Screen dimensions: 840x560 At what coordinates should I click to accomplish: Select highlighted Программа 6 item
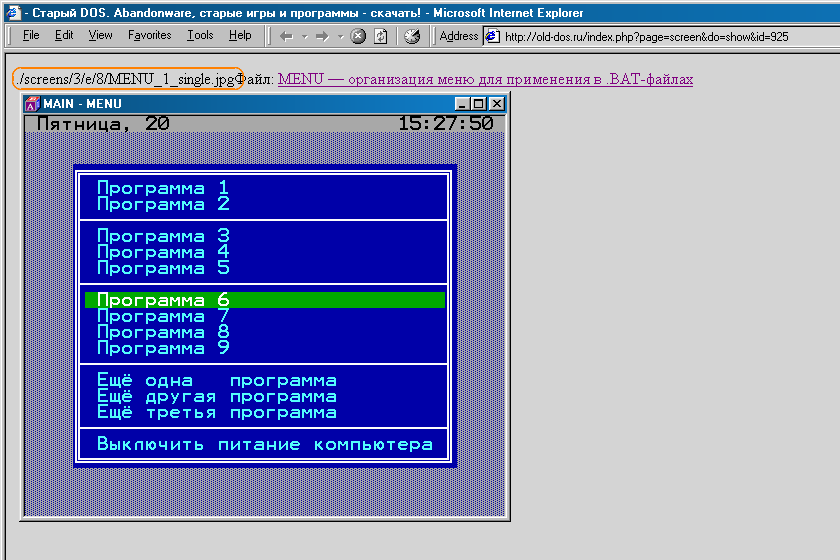[265, 300]
